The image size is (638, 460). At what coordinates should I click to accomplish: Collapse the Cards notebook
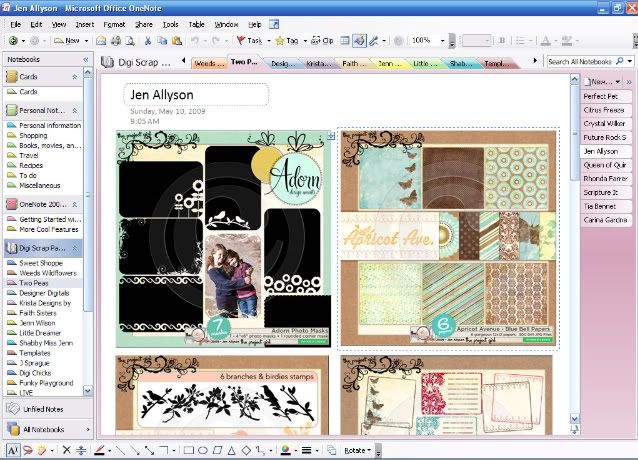pos(74,76)
